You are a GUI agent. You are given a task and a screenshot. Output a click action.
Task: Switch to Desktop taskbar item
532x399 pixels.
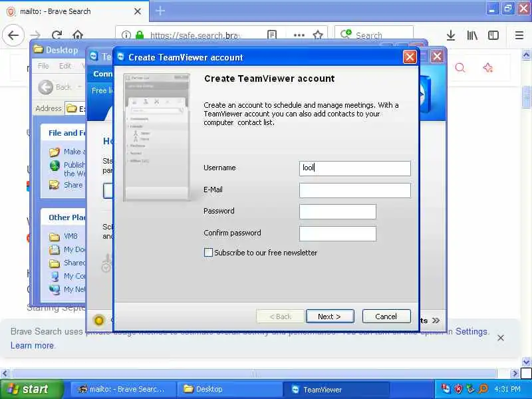click(229, 389)
